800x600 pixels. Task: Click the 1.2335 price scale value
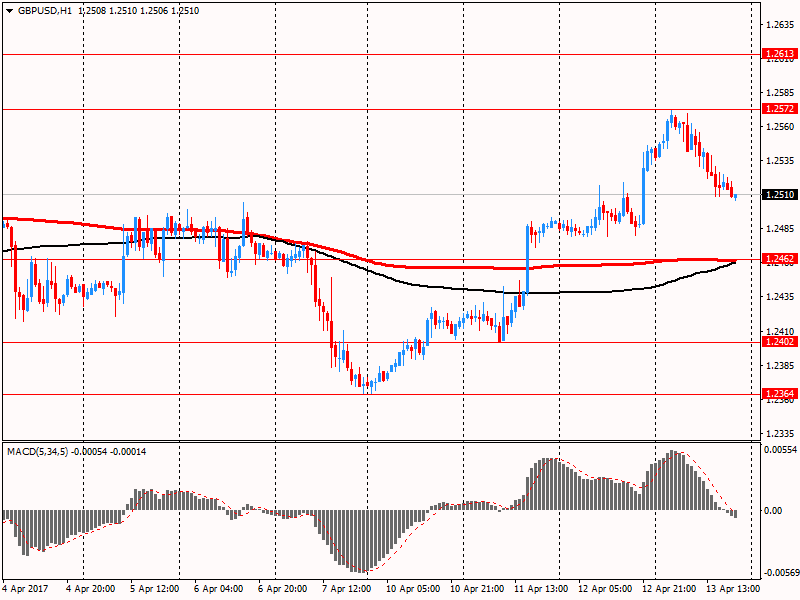pos(781,434)
